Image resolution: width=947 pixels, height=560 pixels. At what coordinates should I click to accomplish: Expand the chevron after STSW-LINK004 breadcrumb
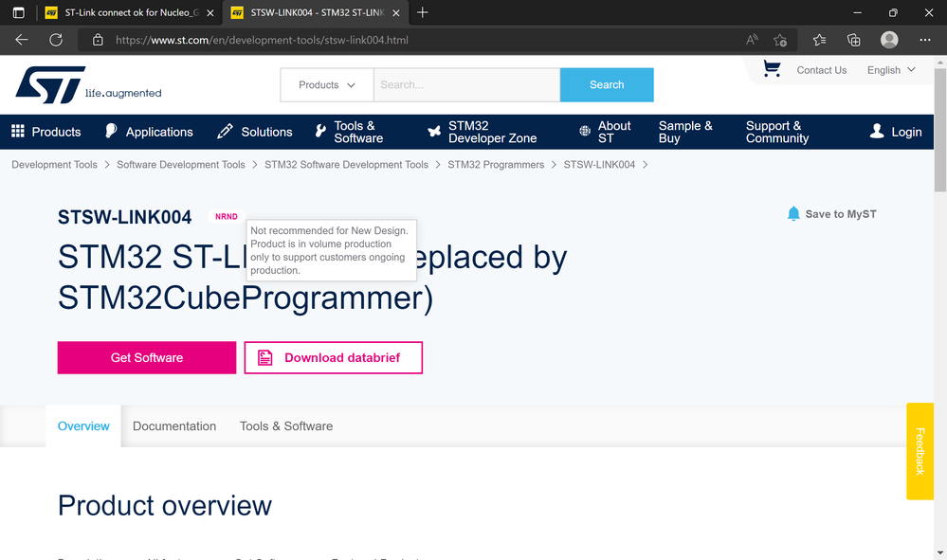[645, 165]
